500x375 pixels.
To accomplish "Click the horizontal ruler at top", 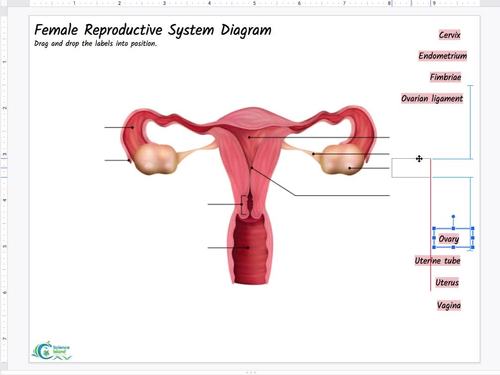I will [255, 3].
